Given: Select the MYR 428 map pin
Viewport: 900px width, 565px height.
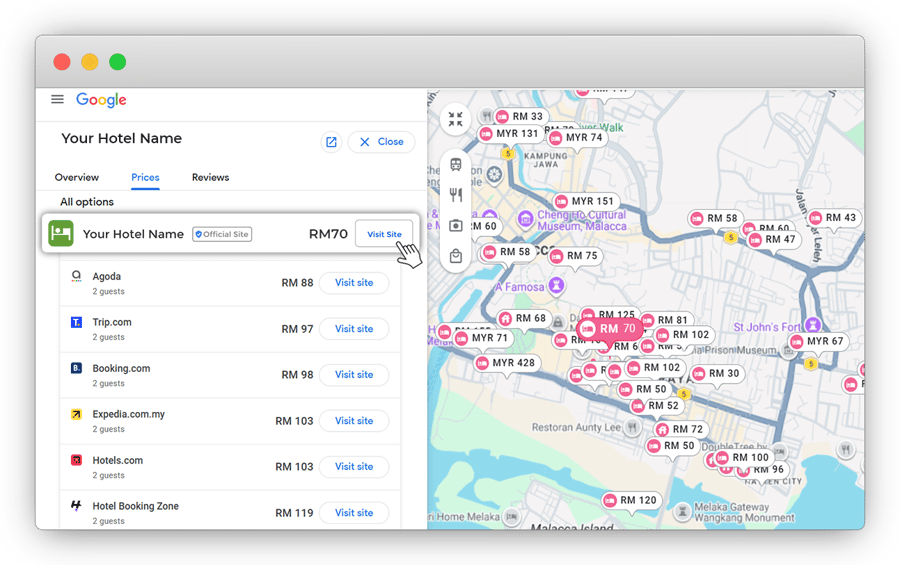Looking at the screenshot, I should point(506,363).
